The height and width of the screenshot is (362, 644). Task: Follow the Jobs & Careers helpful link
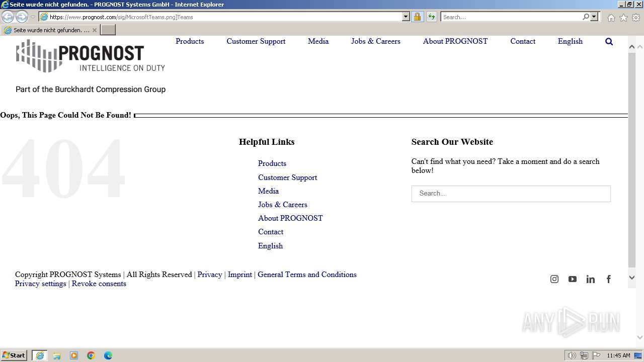(282, 205)
